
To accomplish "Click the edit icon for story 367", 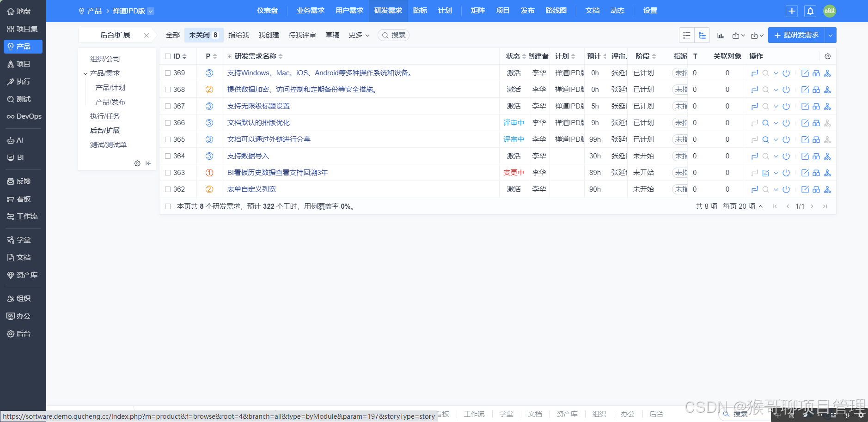I will click(x=805, y=106).
